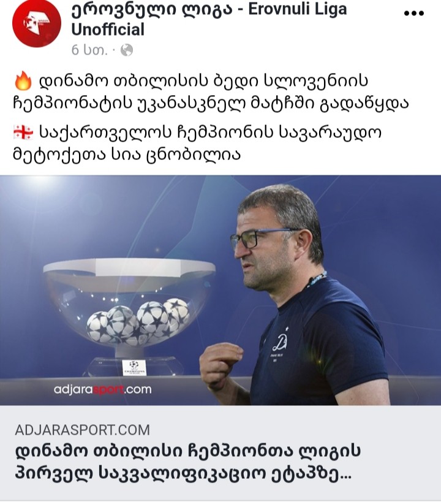
Task: Click the globe public-visibility icon
Action: coord(127,50)
